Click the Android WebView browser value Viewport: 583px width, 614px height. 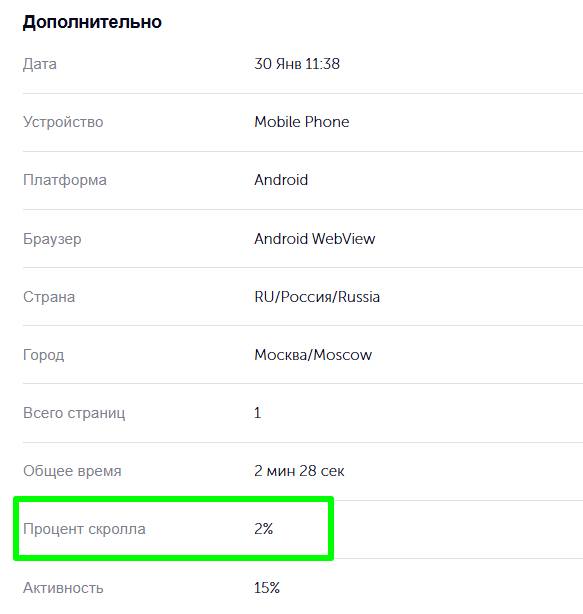pos(314,238)
